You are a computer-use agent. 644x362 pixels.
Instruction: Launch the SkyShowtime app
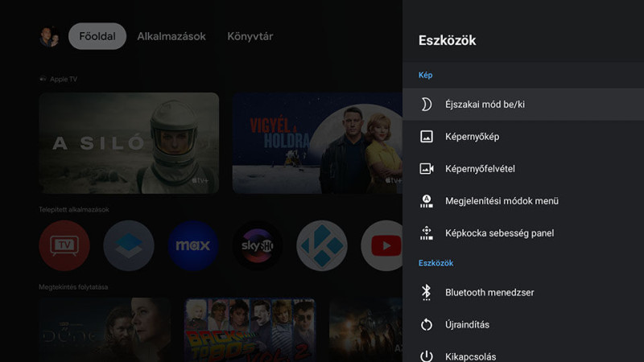258,245
